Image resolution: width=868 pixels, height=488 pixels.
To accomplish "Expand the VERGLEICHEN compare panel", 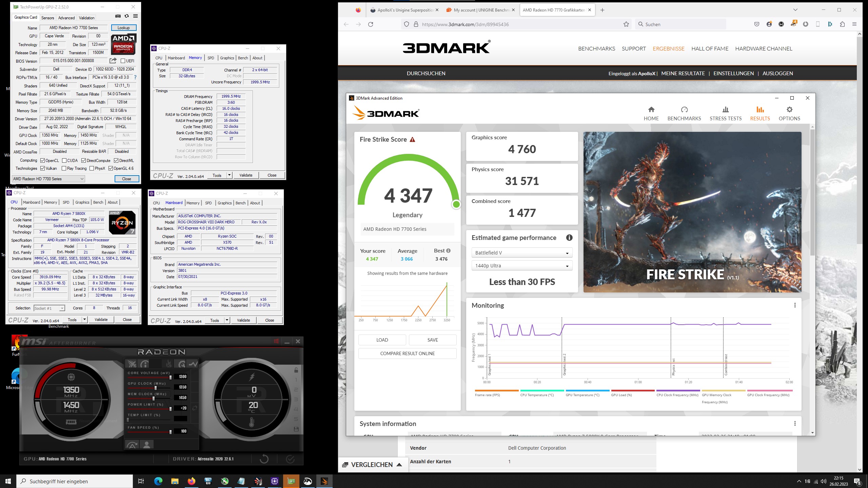I will coord(372,465).
